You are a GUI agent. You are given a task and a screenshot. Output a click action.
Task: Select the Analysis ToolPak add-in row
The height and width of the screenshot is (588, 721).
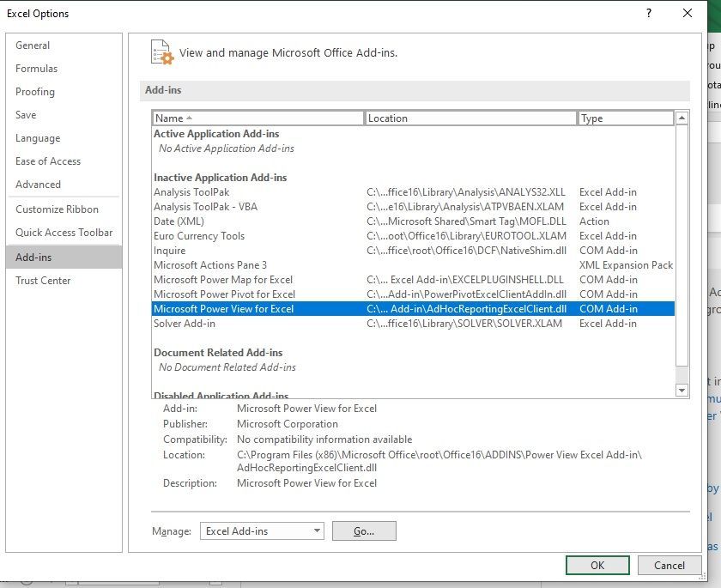(413, 192)
